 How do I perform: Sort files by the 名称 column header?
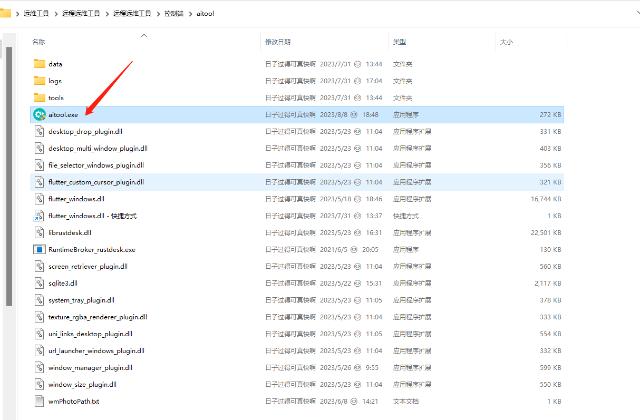click(x=39, y=43)
